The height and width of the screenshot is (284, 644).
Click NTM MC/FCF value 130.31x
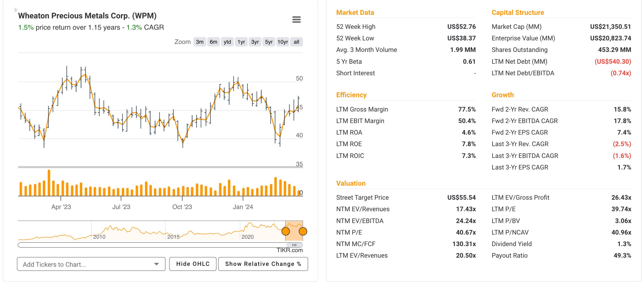pos(464,244)
